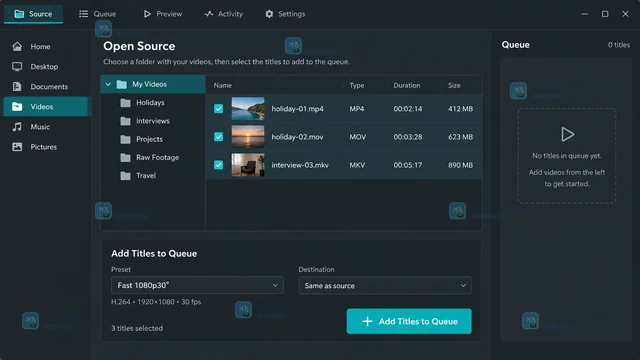640x360 pixels.
Task: Click the Interviews folder icon
Action: pos(126,121)
